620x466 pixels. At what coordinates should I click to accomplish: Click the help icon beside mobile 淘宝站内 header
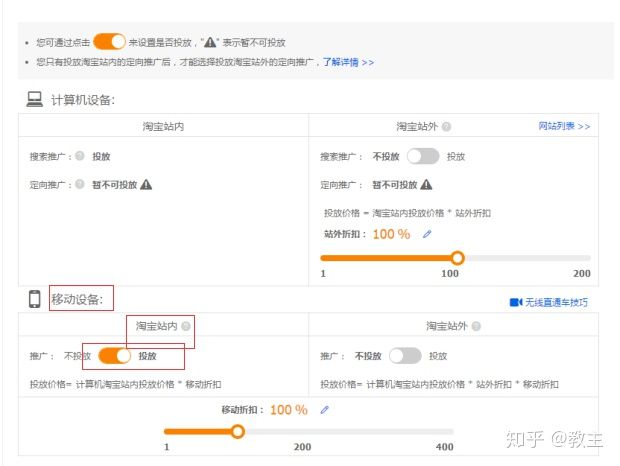tap(185, 326)
